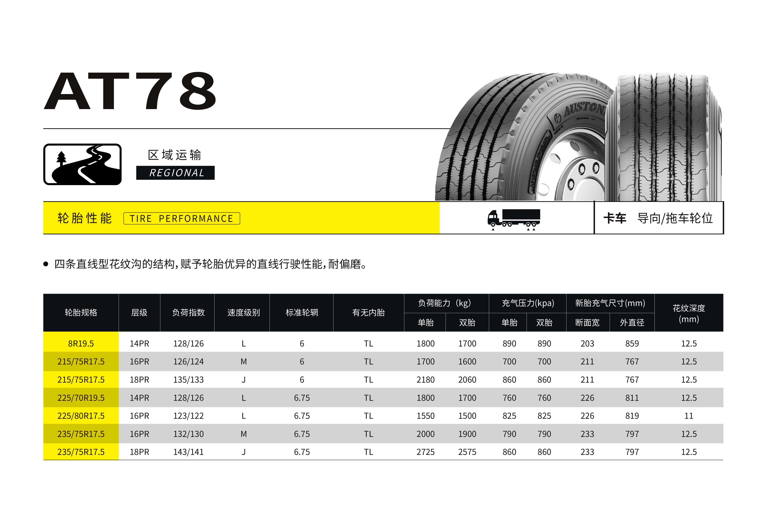Image resolution: width=778 pixels, height=532 pixels.
Task: Click the 轮胎性能 heading in yellow bar
Action: (x=85, y=218)
